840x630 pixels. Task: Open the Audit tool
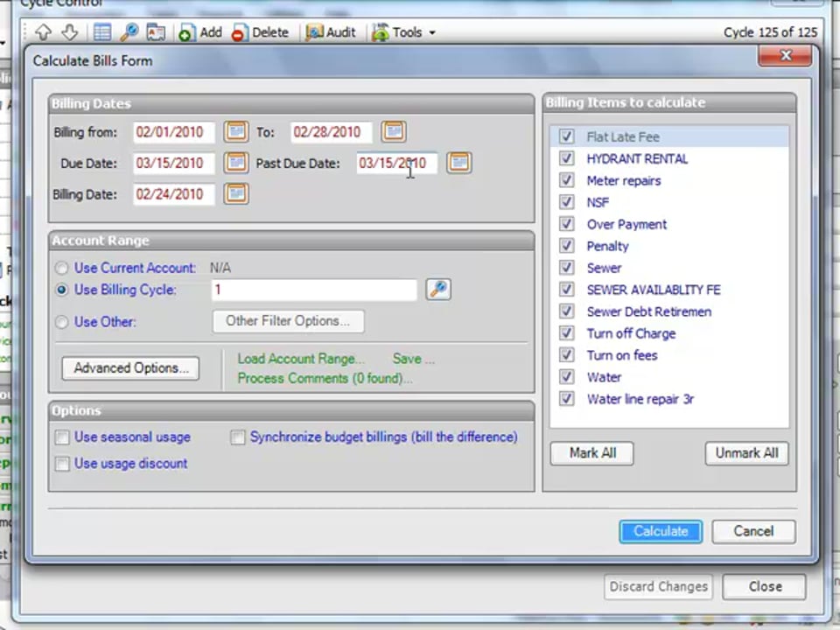pos(331,32)
